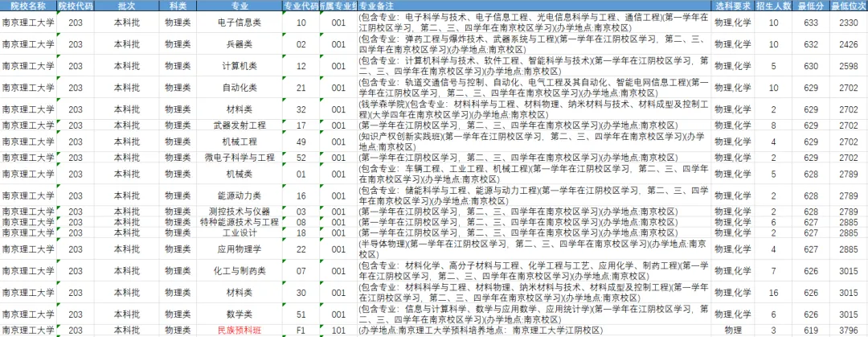Select the 电子信息类 major cell
Image resolution: width=868 pixels, height=337 pixels.
coord(240,23)
